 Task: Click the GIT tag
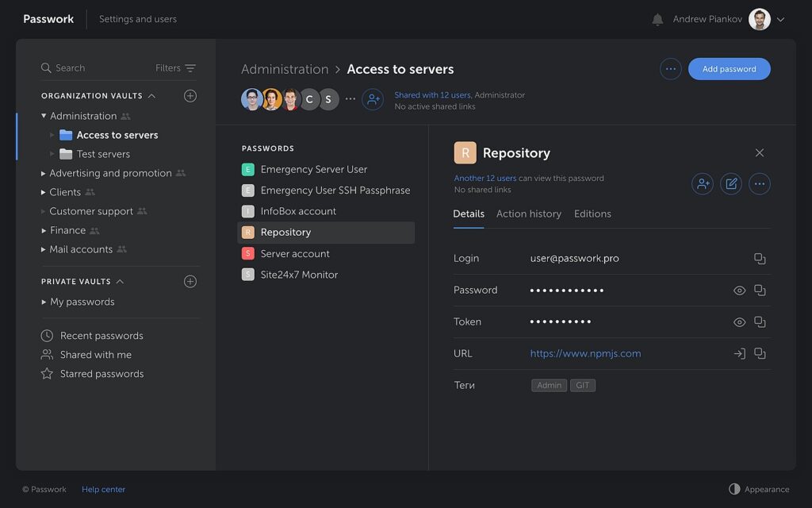click(582, 386)
